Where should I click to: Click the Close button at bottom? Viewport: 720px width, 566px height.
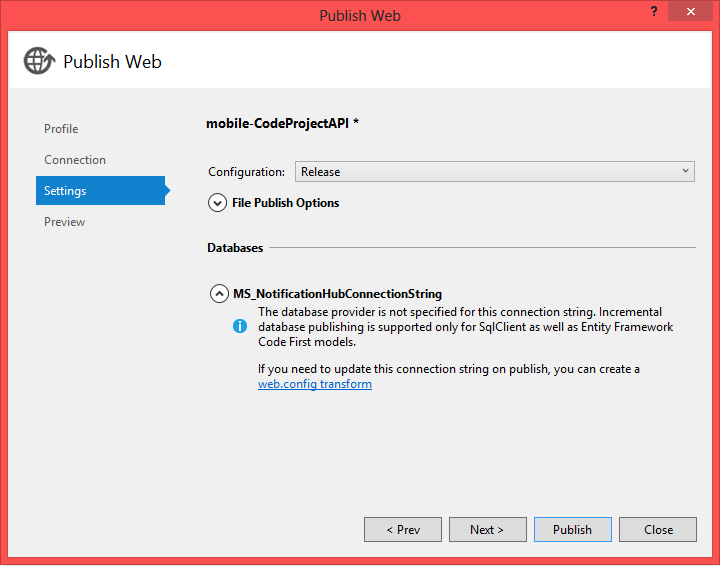point(658,529)
